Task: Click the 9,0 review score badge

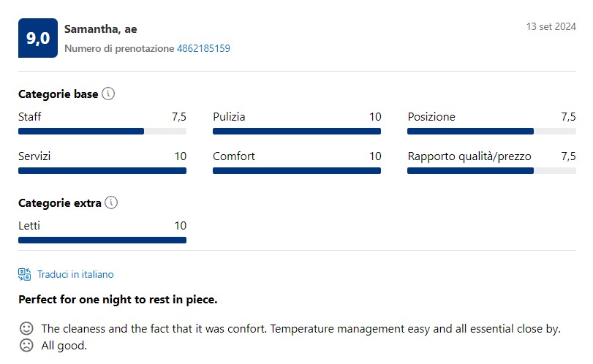Action: click(x=38, y=38)
